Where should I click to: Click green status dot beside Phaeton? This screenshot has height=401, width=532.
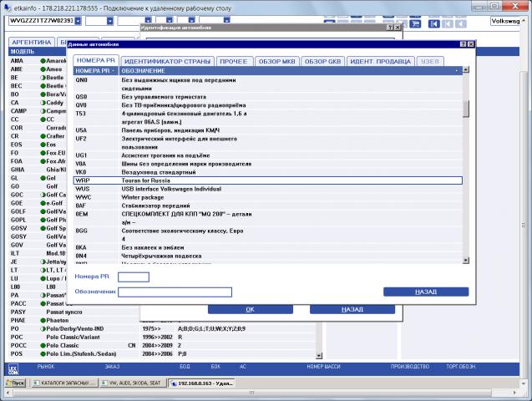point(43,321)
